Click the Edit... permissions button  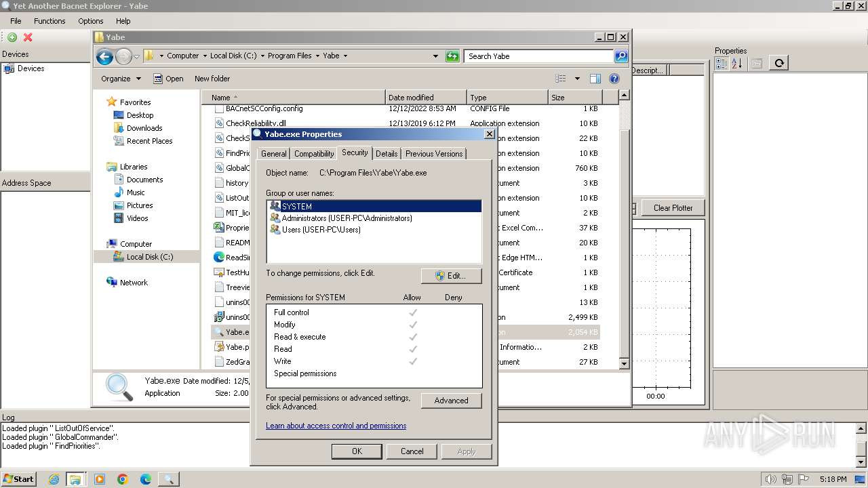pos(451,276)
